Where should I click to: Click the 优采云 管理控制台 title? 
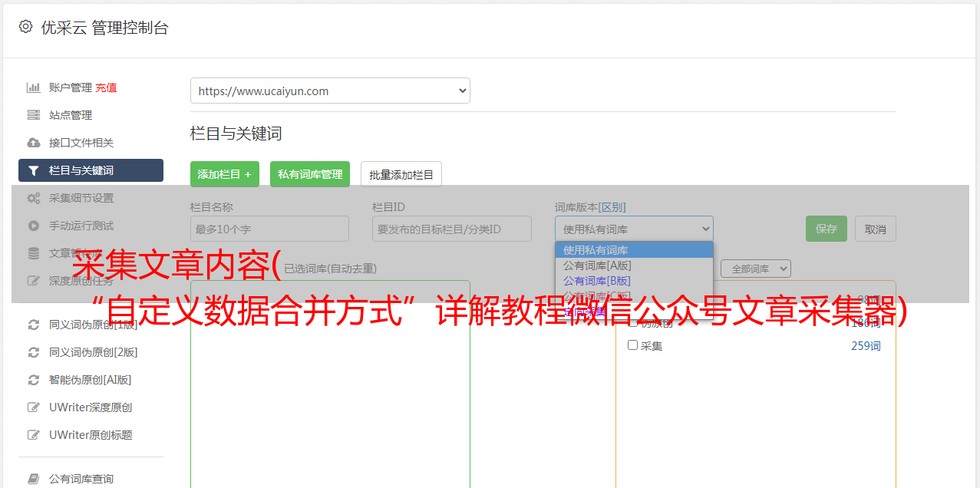click(x=104, y=28)
